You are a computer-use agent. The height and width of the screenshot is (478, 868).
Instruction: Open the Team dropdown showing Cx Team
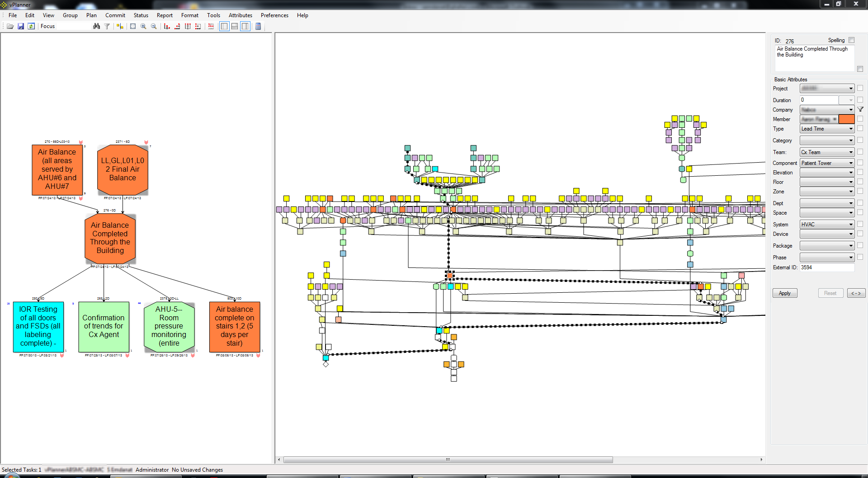point(827,152)
